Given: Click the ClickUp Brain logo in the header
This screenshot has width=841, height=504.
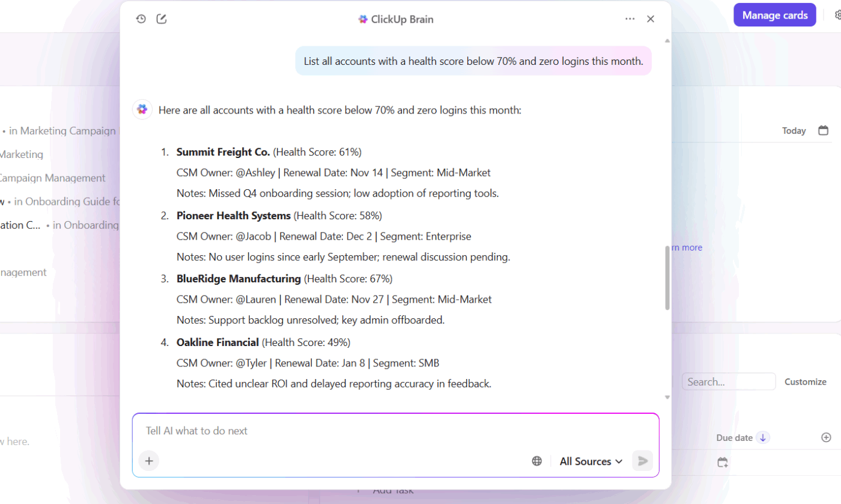Looking at the screenshot, I should click(x=363, y=19).
